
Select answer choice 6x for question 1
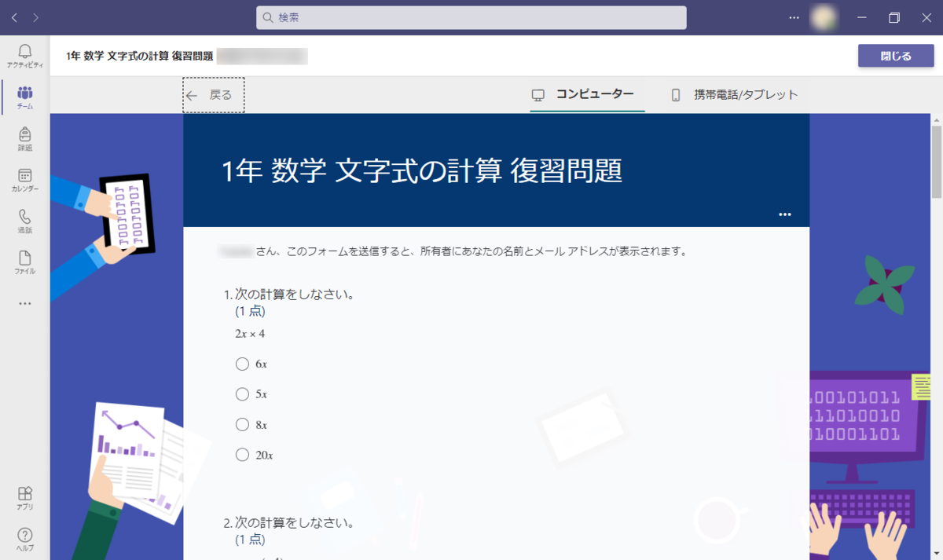[242, 364]
